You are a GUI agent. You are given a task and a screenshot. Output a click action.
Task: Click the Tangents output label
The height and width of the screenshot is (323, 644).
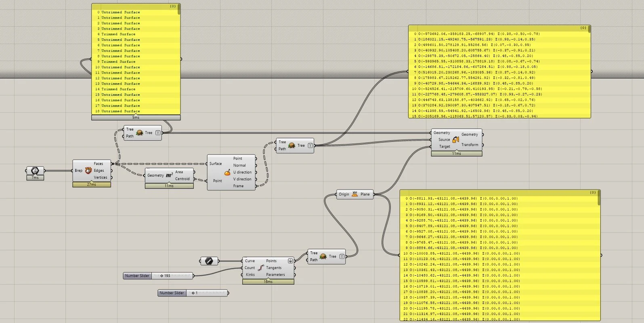click(274, 268)
